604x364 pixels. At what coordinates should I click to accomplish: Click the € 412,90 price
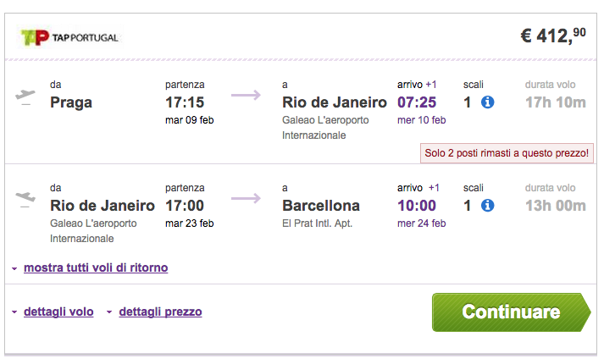click(x=553, y=36)
